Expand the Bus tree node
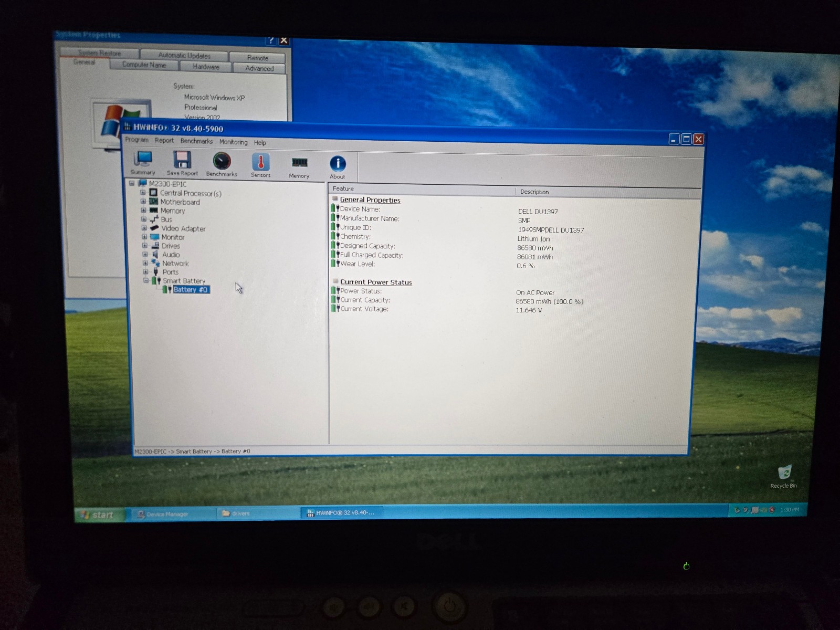This screenshot has height=630, width=840. coord(144,219)
